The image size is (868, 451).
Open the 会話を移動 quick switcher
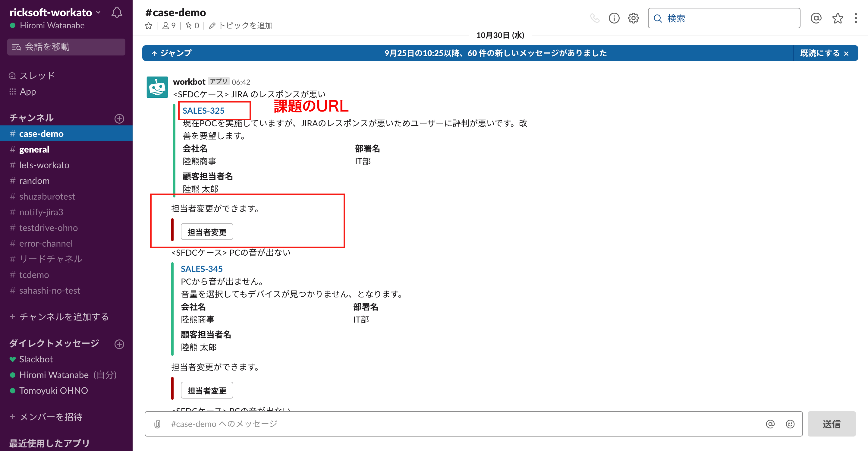coord(66,47)
